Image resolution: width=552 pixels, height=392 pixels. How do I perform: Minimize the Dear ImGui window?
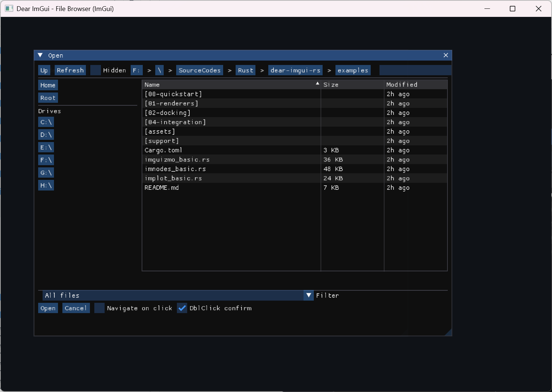click(x=487, y=8)
